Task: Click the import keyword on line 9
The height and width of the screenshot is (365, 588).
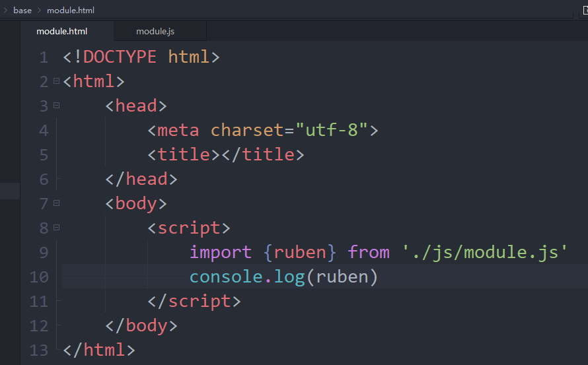Action: pos(220,252)
